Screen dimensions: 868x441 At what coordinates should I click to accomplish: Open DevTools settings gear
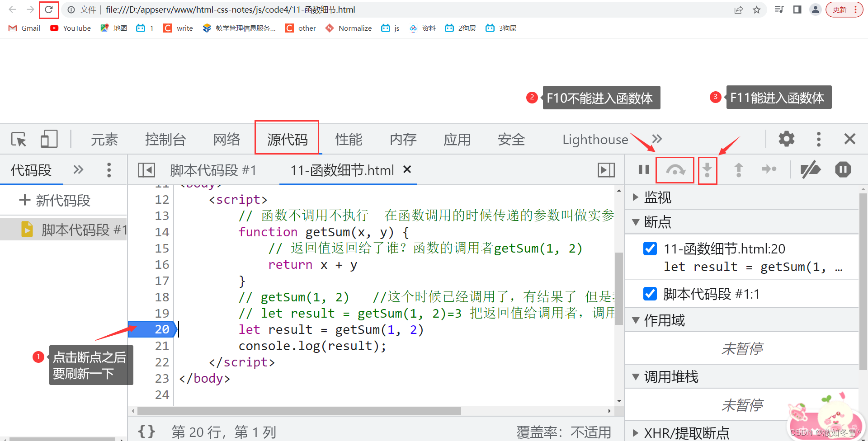(x=787, y=139)
